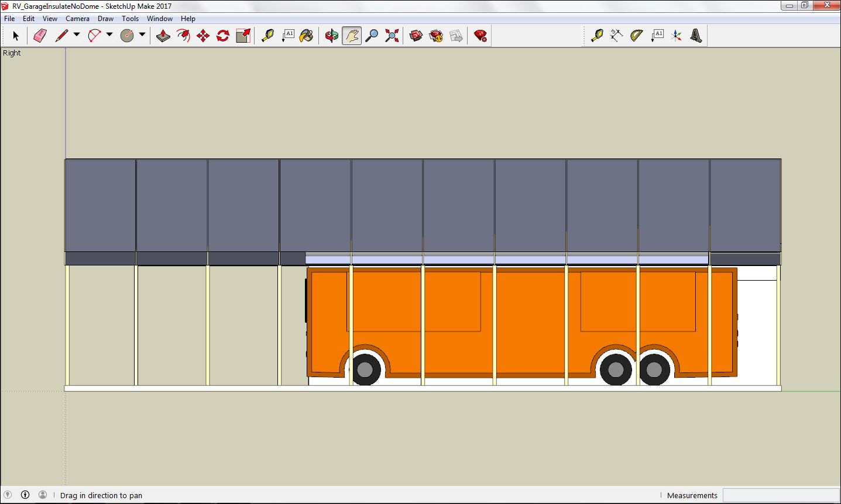Open the 3D Warehouse icon
841x504 pixels.
[416, 36]
